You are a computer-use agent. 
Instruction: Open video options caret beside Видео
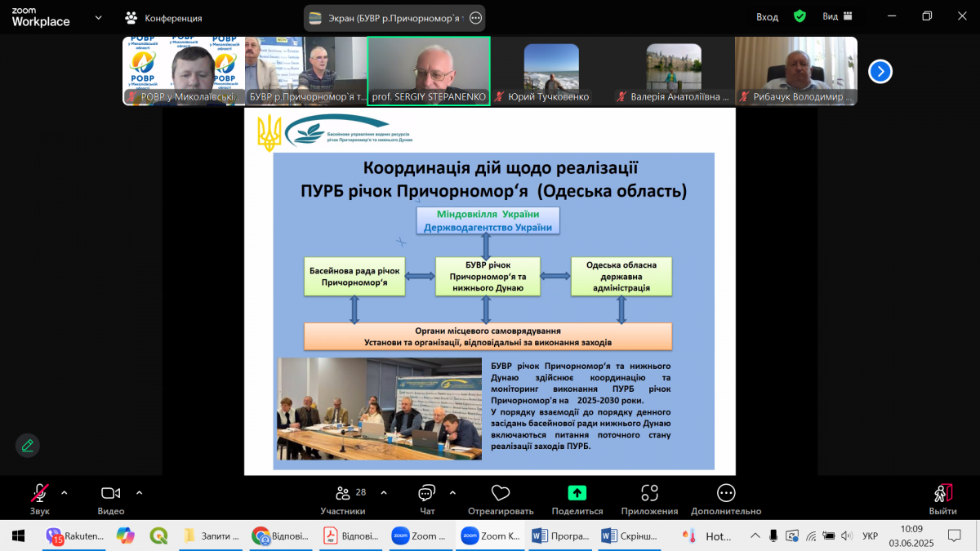[x=139, y=493]
